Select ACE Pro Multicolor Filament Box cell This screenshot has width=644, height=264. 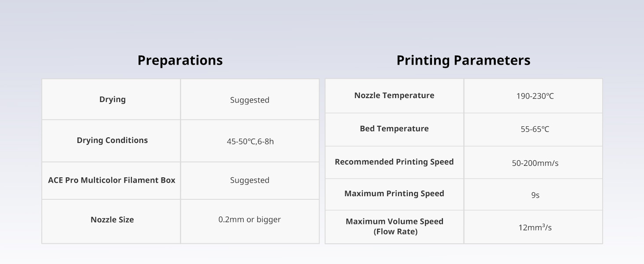(x=111, y=180)
